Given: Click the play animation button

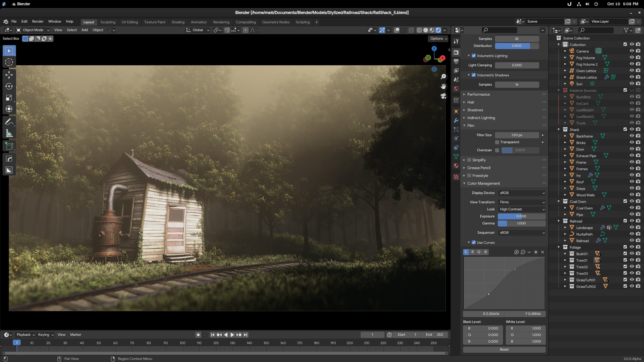Looking at the screenshot, I should click(232, 335).
